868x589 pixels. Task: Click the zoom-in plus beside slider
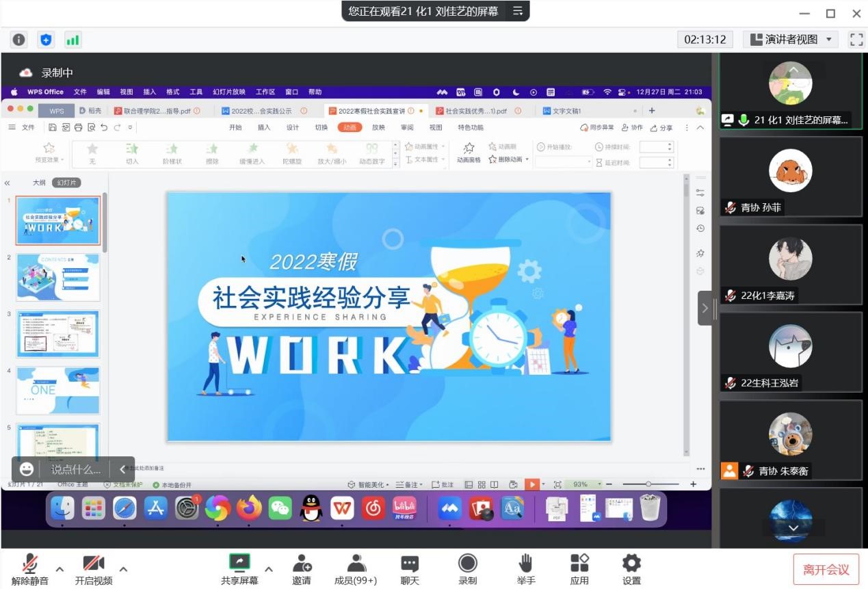(693, 484)
